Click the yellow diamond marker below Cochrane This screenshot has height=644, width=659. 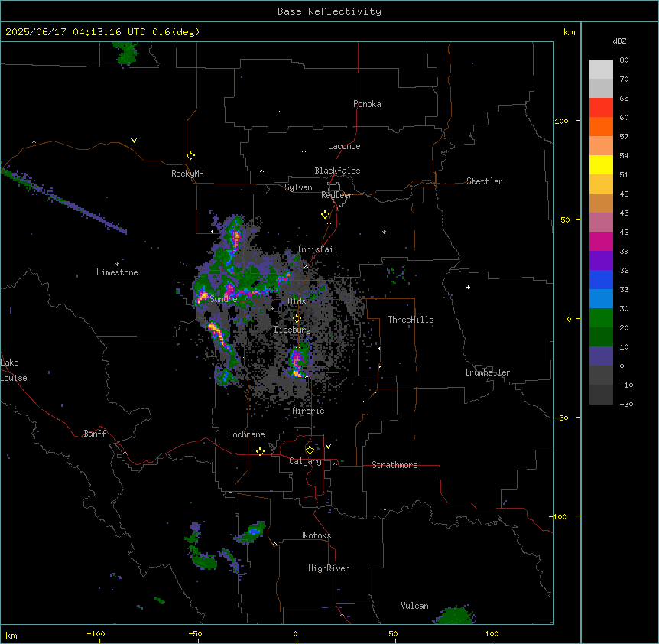tap(260, 451)
